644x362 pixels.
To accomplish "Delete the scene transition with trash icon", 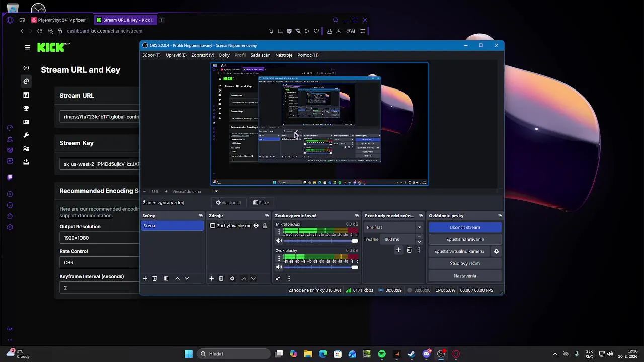I will tap(409, 250).
